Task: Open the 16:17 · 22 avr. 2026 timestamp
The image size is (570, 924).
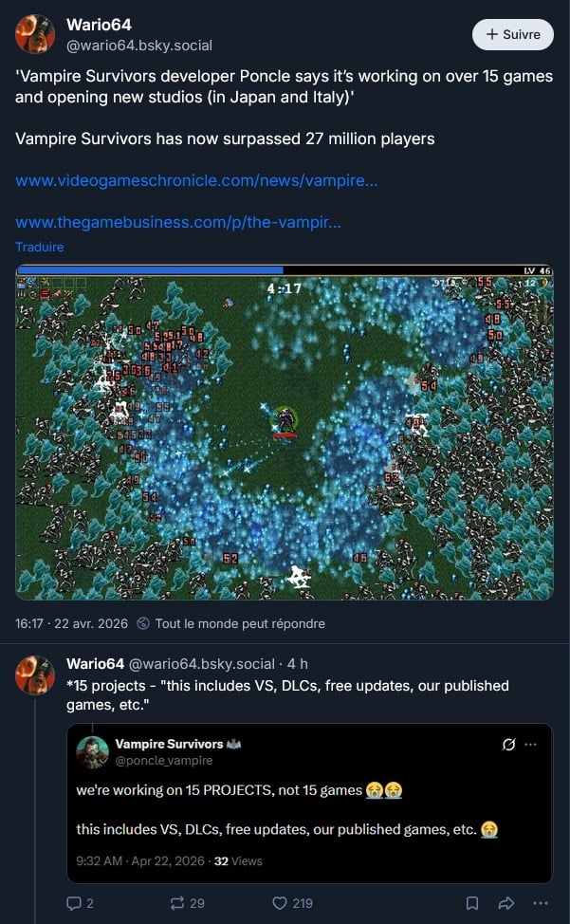Action: [71, 623]
